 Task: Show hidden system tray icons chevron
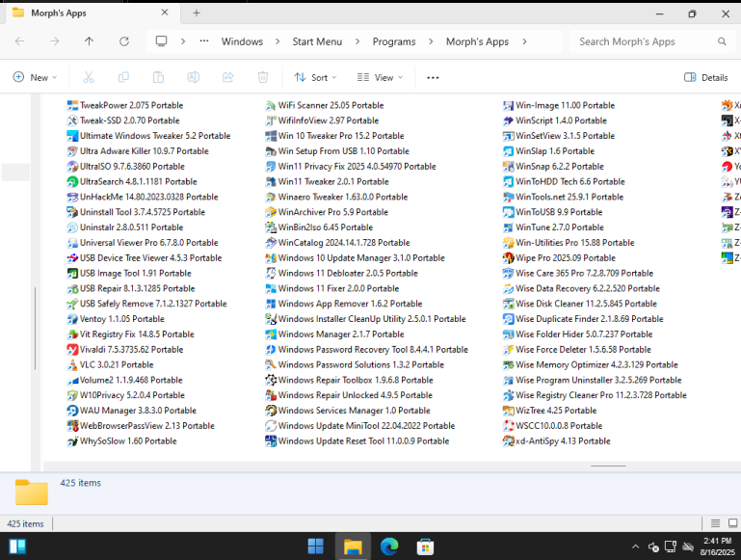(636, 547)
